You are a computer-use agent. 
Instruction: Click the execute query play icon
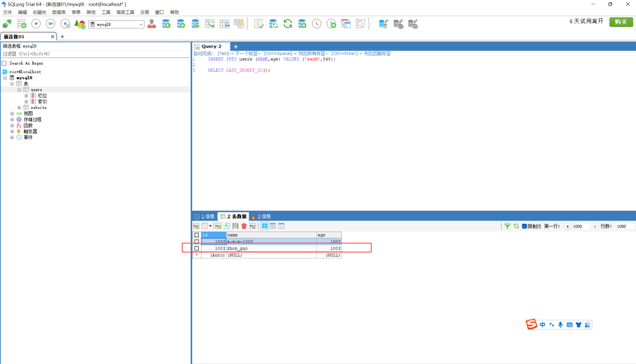pyautogui.click(x=36, y=24)
